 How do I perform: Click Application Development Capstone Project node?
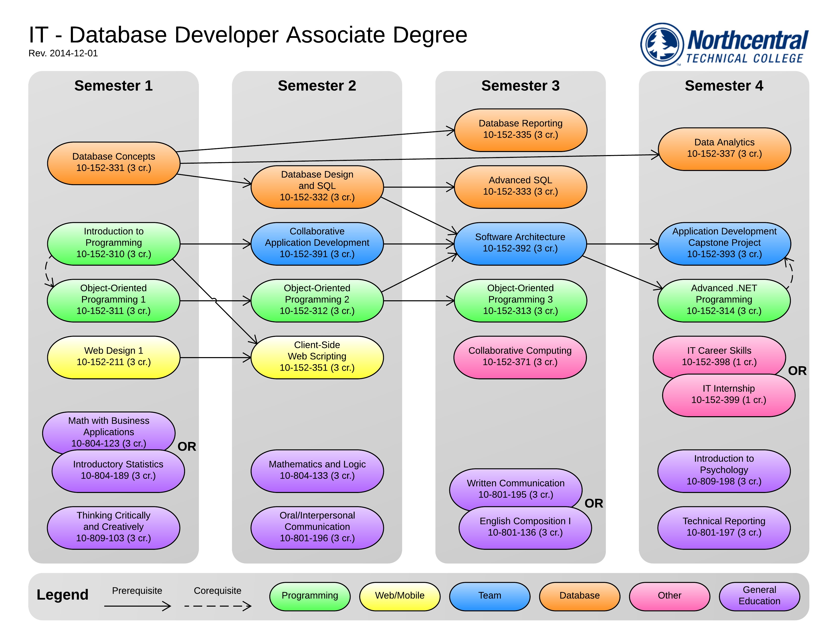click(724, 243)
